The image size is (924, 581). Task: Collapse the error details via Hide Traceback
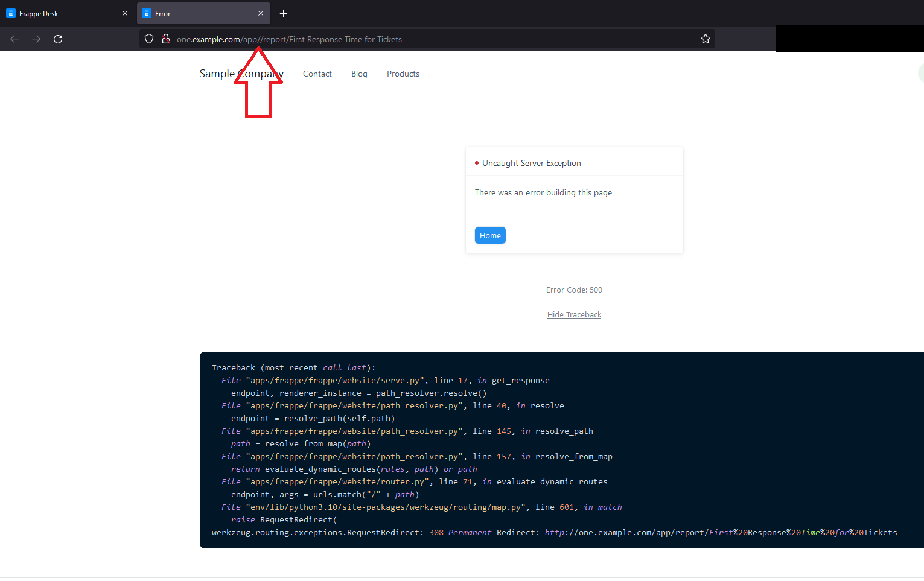[x=574, y=314]
